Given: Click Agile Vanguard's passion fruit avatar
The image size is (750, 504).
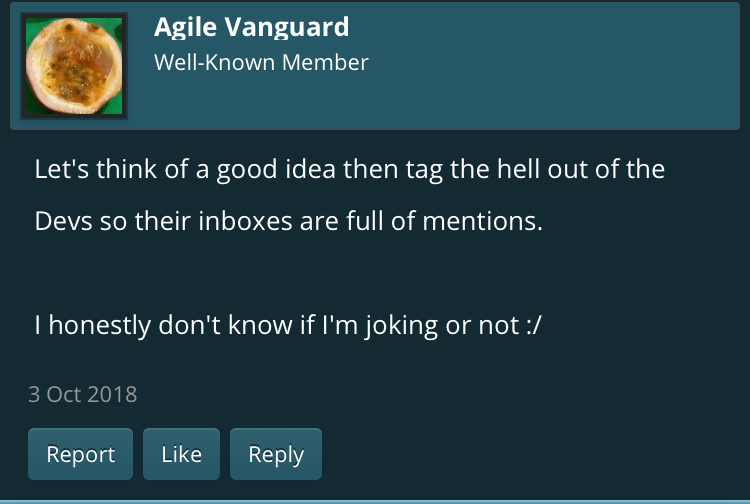Looking at the screenshot, I should [75, 67].
